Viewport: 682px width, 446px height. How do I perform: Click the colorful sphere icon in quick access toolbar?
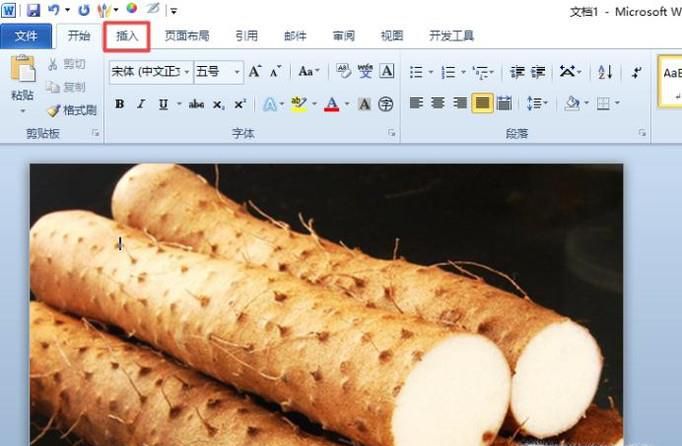[132, 8]
